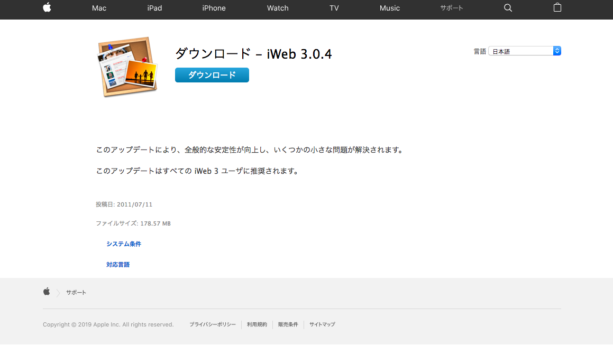
Task: Click the shopping bag icon
Action: tap(557, 8)
